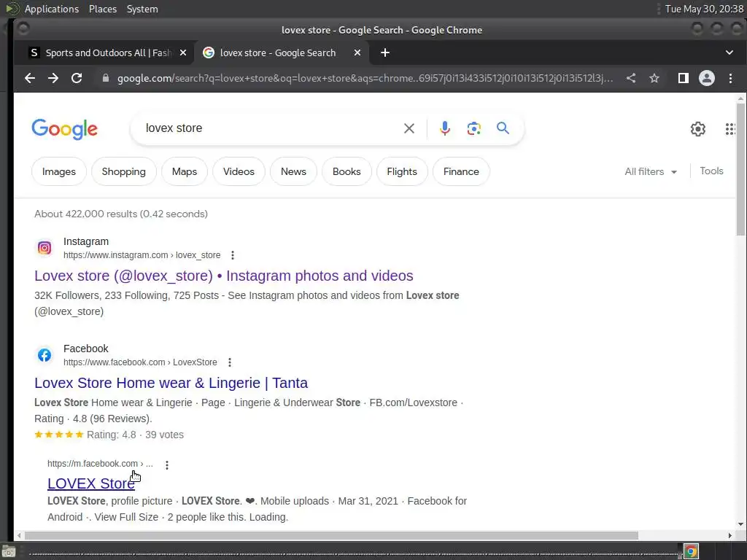Screen dimensions: 747x560
Task: Click the browser address bar URL
Action: pyautogui.click(x=365, y=78)
